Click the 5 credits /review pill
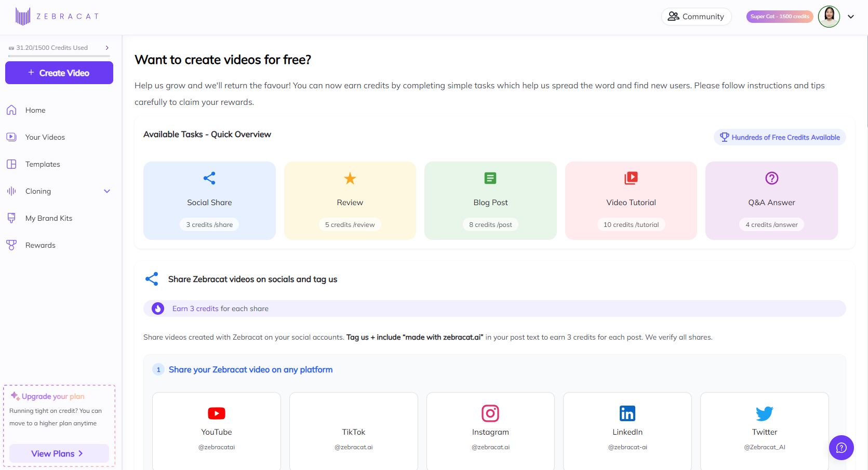Image resolution: width=868 pixels, height=470 pixels. pos(350,224)
